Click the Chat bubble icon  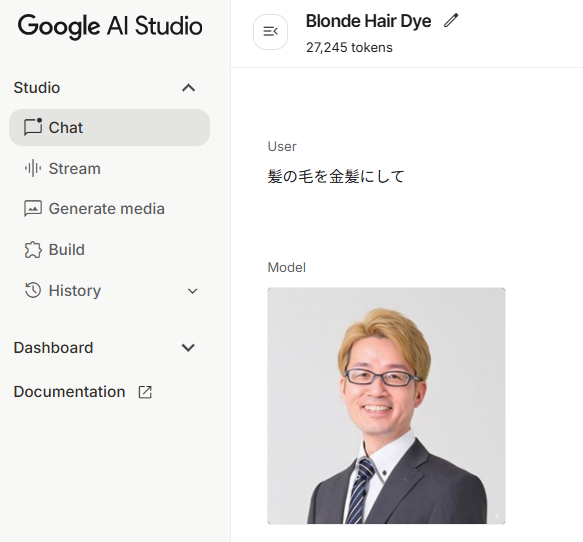(x=33, y=127)
